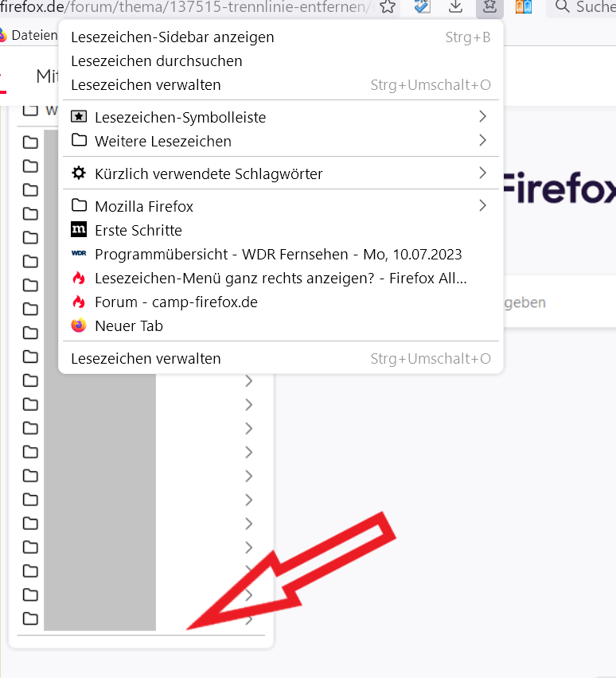
Task: Expand the Weitere Lesezeichen folder
Action: coord(281,141)
